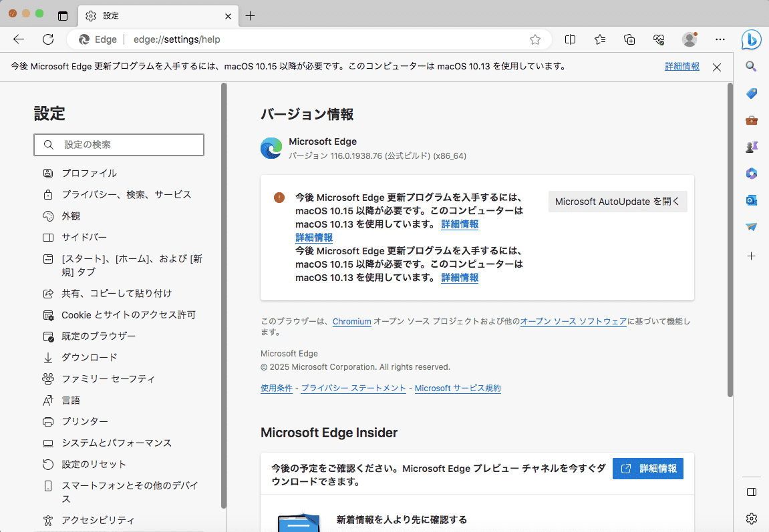The width and height of the screenshot is (769, 532).
Task: Open sidebar Drop paper plane icon
Action: (x=752, y=226)
